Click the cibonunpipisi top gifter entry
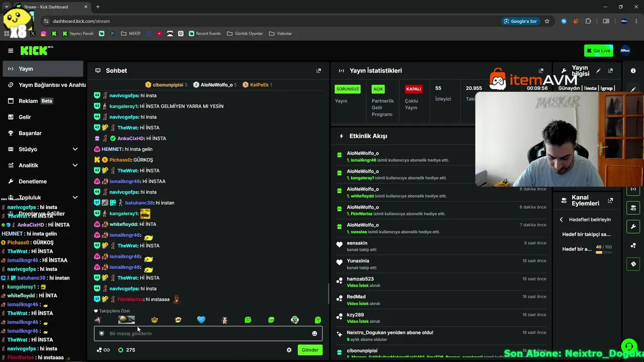 [166, 85]
